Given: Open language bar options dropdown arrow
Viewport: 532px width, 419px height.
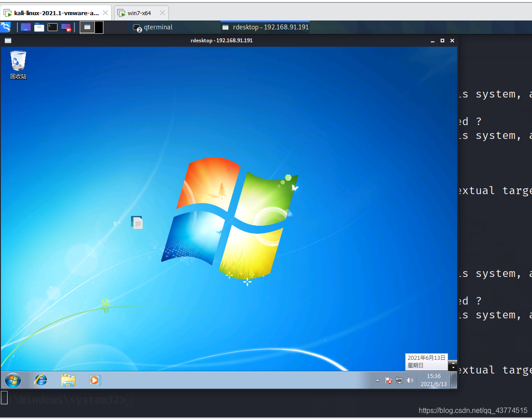Looking at the screenshot, I should (453, 368).
